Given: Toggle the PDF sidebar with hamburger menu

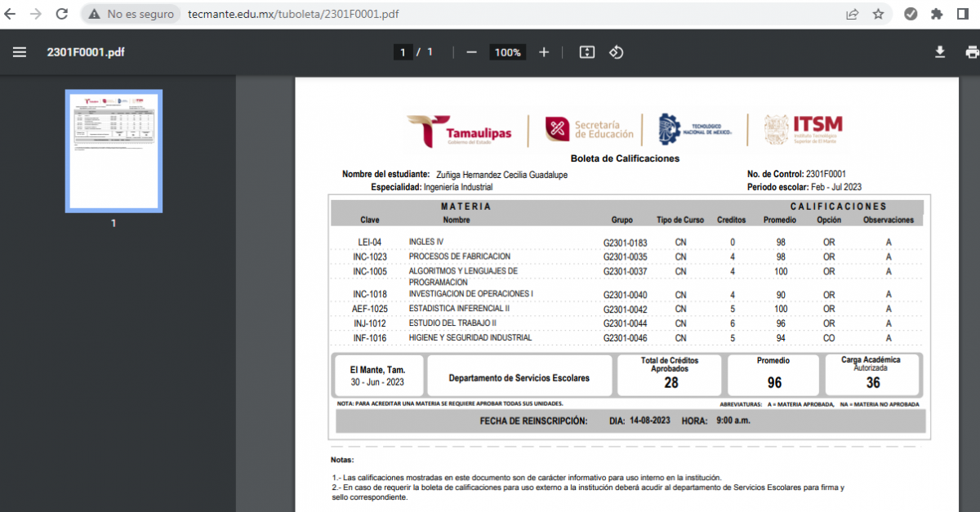Looking at the screenshot, I should coord(20,52).
